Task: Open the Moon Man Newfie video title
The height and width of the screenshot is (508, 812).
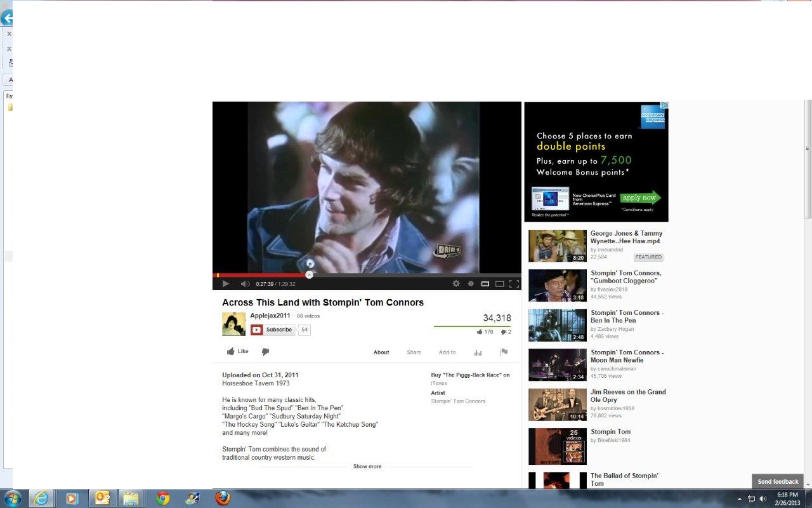Action: click(x=627, y=356)
